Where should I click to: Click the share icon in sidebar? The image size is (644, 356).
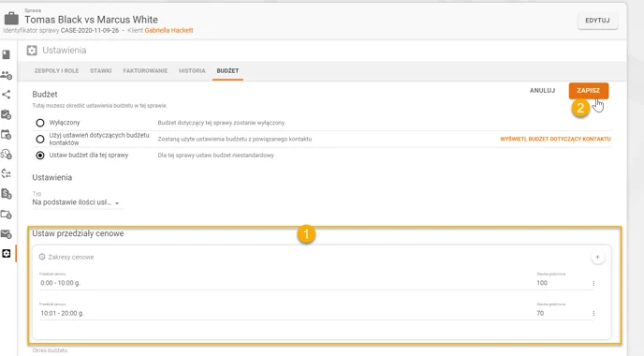coord(7,95)
